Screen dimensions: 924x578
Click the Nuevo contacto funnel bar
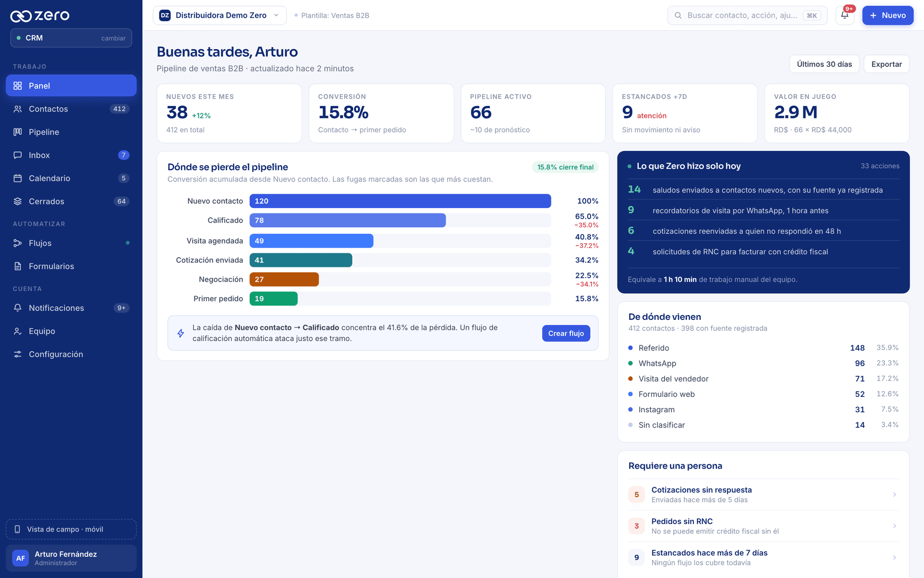point(400,201)
